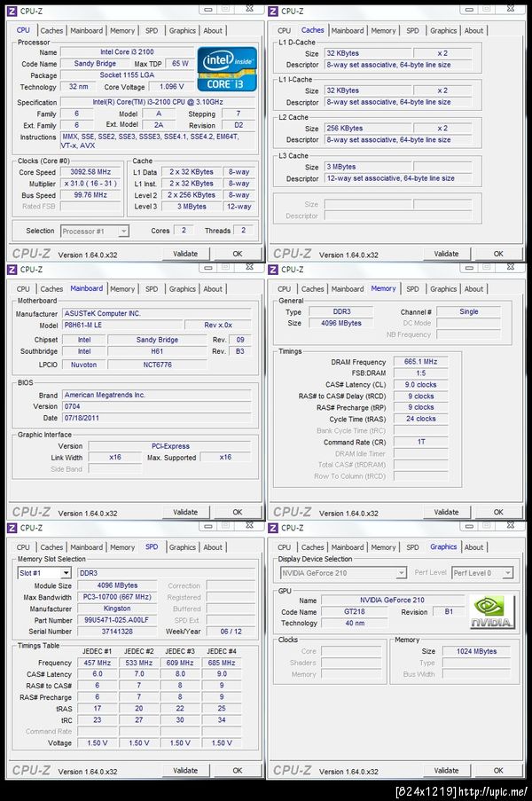Click the GPU memory size '1024 MBytes'
This screenshot has height=801, width=532.
[476, 652]
